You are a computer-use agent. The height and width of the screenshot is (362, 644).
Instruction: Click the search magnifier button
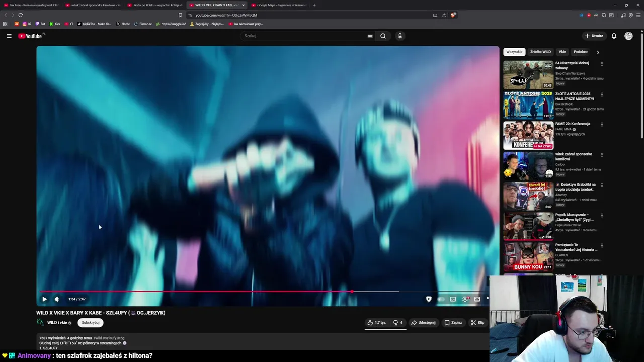[x=383, y=36]
